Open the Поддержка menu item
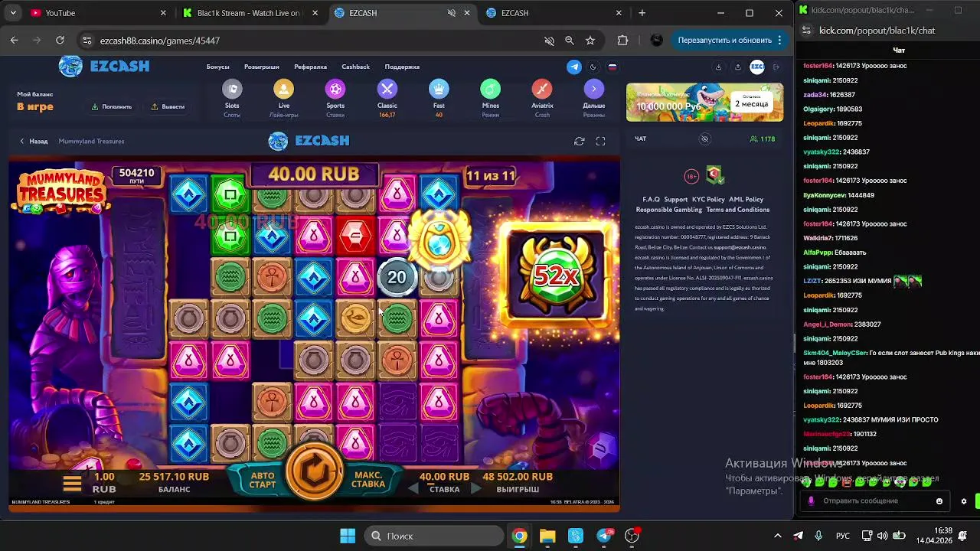 click(402, 67)
